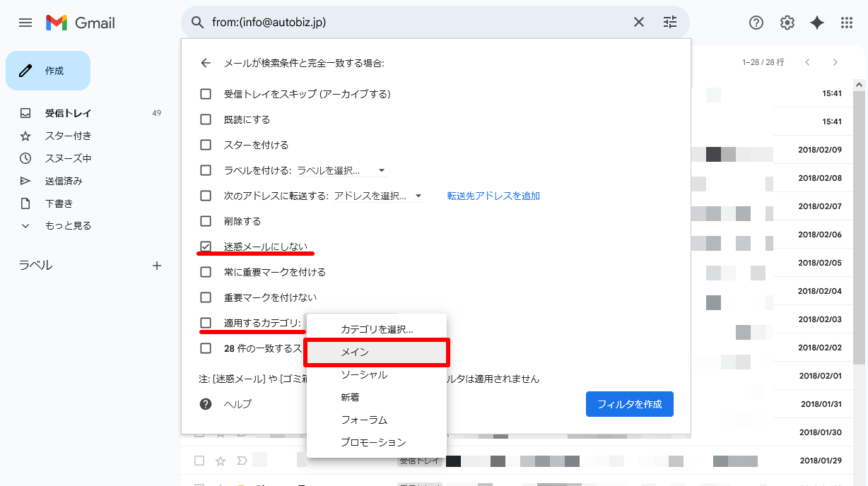Uncheck 迷惑メールにしない checkbox
868x486 pixels.
[x=206, y=247]
